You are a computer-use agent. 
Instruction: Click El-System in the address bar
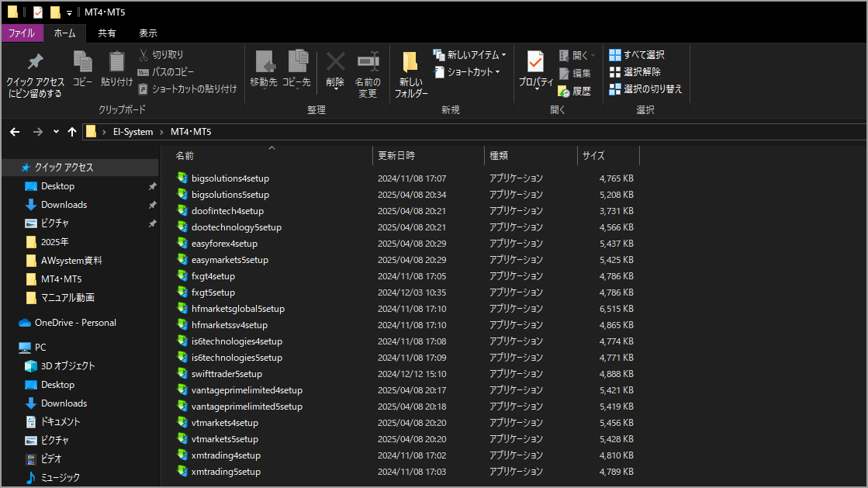click(x=133, y=132)
